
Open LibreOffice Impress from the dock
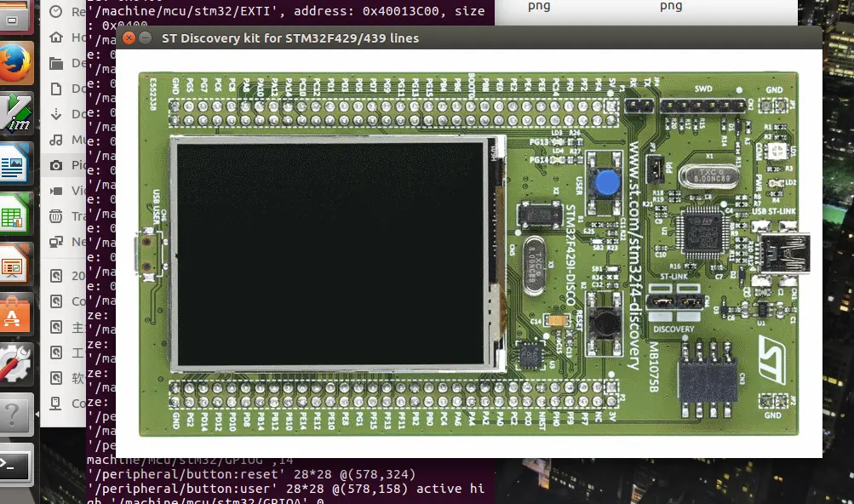tap(14, 264)
